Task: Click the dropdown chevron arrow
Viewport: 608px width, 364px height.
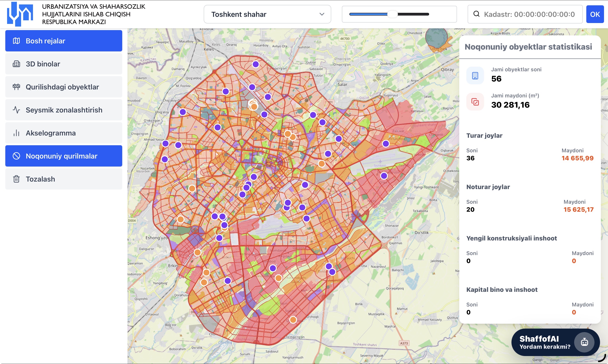Action: (322, 14)
